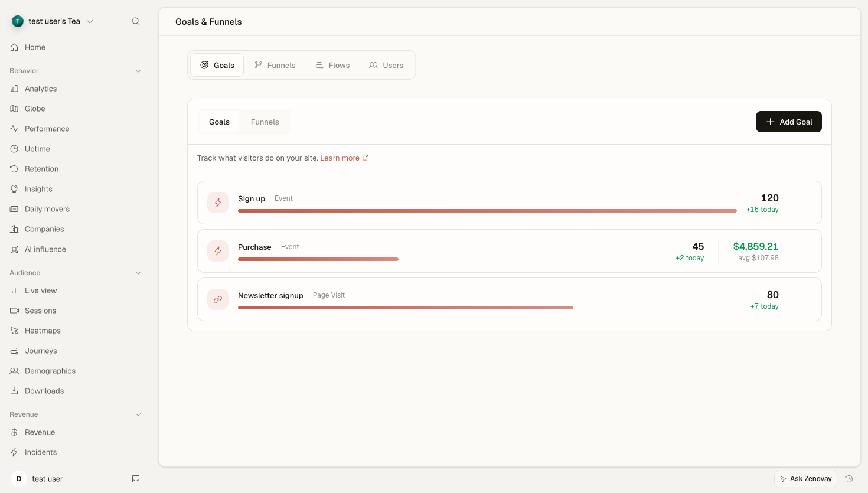Click the +16 today label
The height and width of the screenshot is (493, 868).
[x=762, y=210]
